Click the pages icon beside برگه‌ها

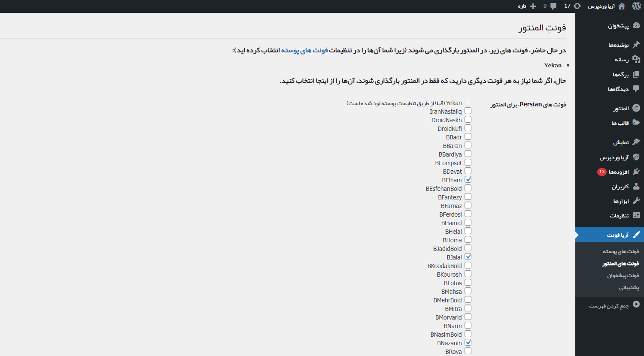click(x=636, y=74)
